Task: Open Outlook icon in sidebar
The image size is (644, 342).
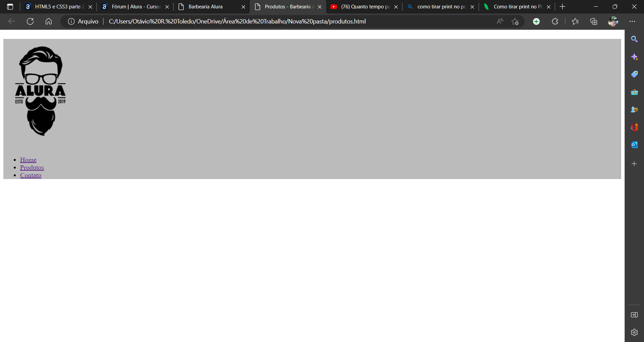Action: click(634, 145)
